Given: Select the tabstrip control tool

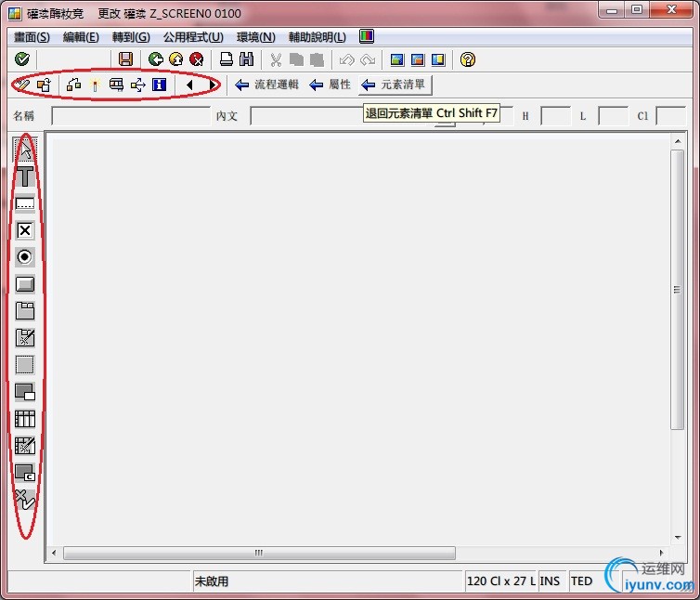Looking at the screenshot, I should pyautogui.click(x=24, y=311).
